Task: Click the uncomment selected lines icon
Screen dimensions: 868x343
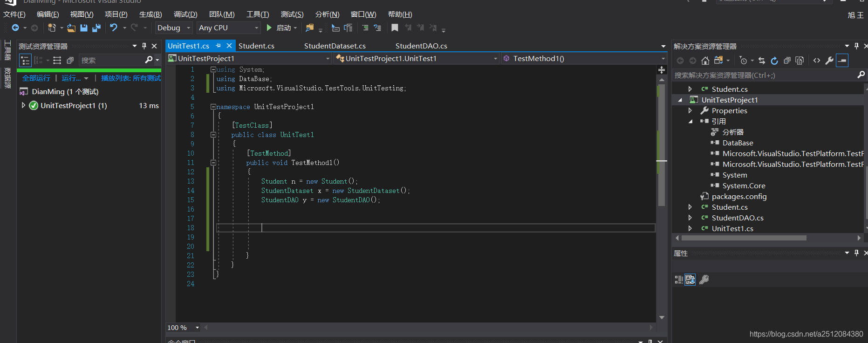Action: tap(377, 28)
